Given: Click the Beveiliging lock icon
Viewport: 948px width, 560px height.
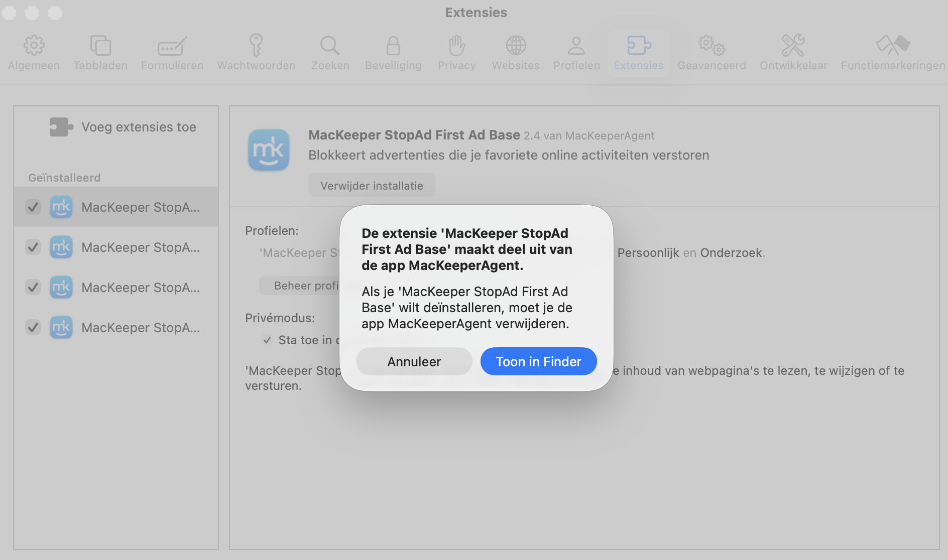Looking at the screenshot, I should 393,45.
